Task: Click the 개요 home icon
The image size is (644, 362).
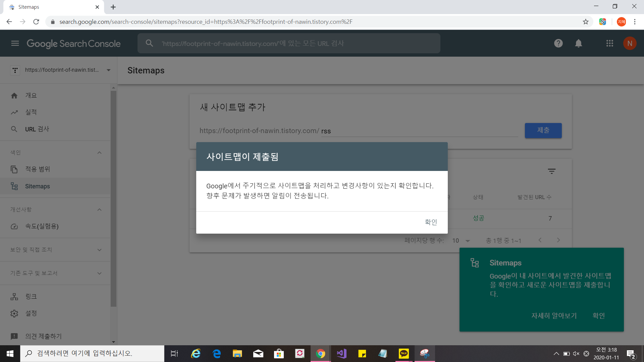Action: click(x=14, y=96)
